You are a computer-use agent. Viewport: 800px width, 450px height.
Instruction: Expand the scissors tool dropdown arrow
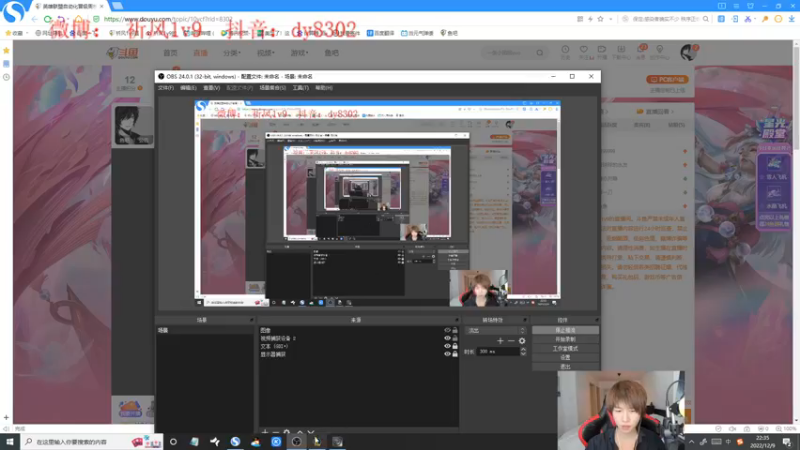coord(755,19)
